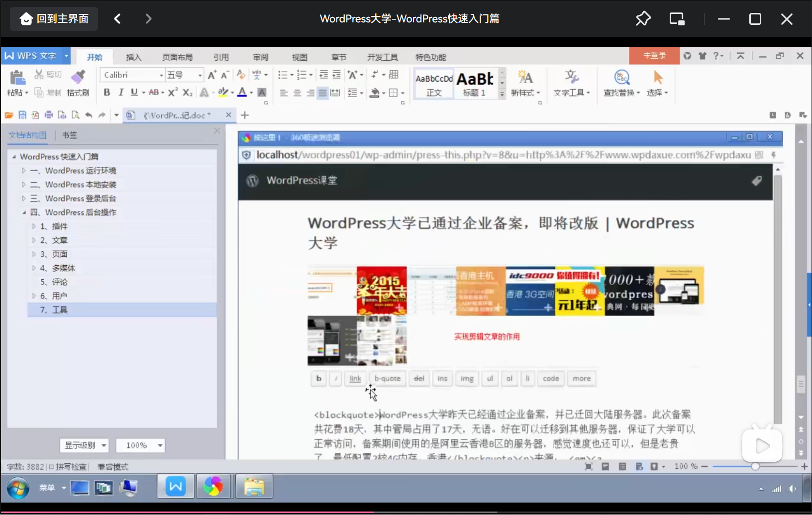
Task: Expand 一、WordPress 运行环境 node
Action: click(x=23, y=171)
